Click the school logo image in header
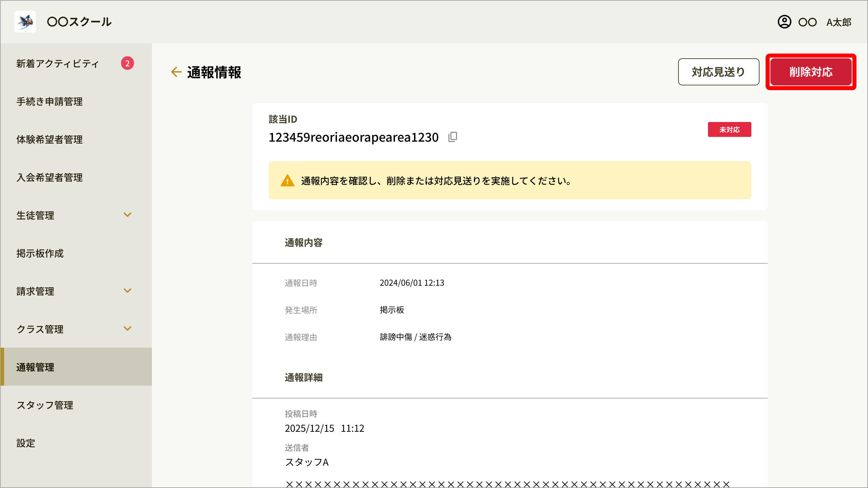 click(x=25, y=22)
